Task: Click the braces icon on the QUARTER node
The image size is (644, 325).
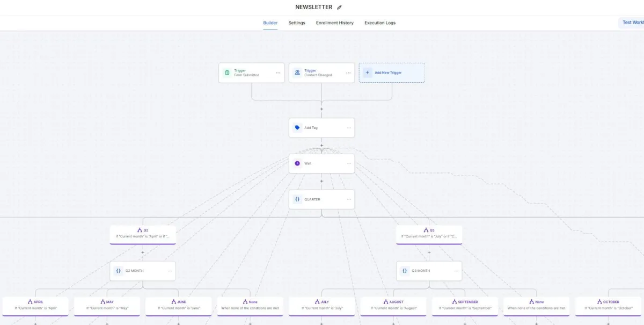Action: [x=298, y=199]
